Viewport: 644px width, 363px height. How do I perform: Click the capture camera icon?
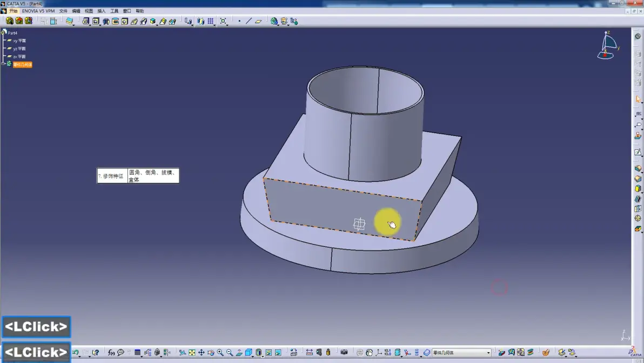(344, 352)
